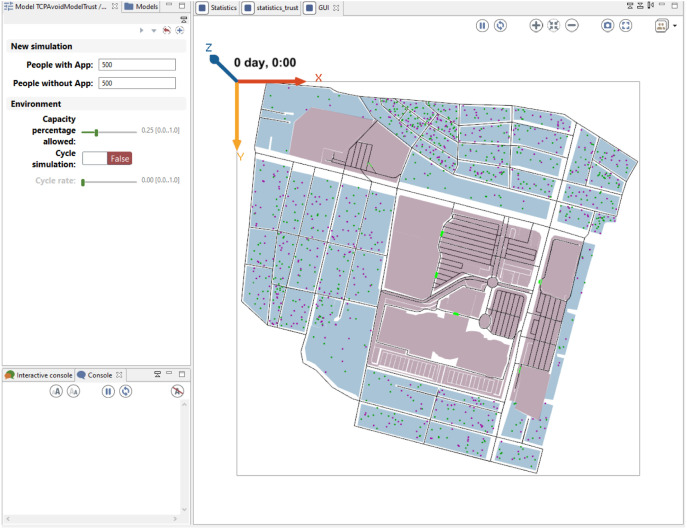Viewport: 687px width, 529px height.
Task: Toggle the Cycle simulation False switch
Action: click(107, 158)
